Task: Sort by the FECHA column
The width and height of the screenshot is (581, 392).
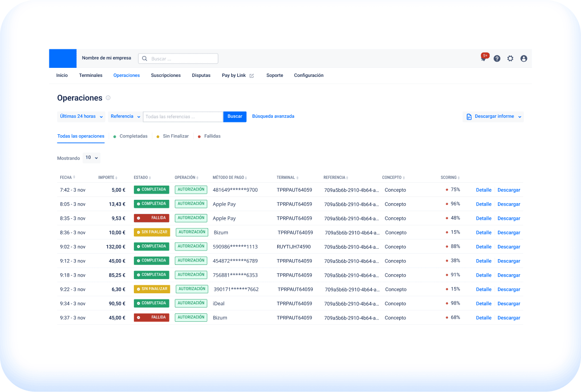Action: click(x=67, y=177)
